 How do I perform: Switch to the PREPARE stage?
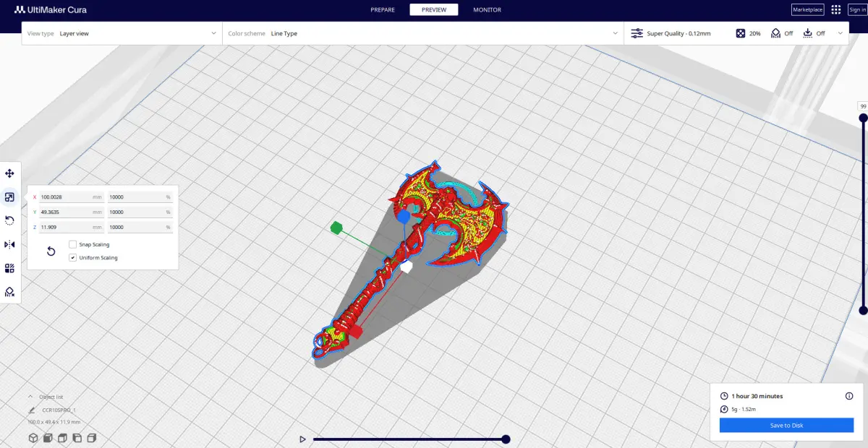(x=383, y=9)
